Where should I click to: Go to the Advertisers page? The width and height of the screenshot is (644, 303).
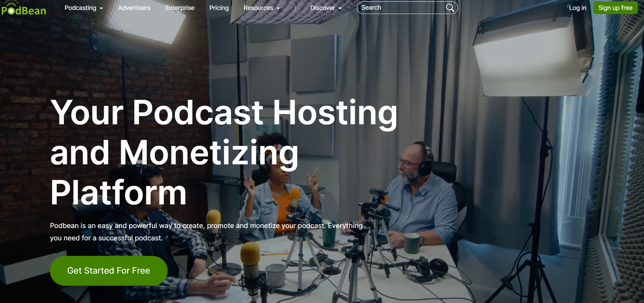134,8
